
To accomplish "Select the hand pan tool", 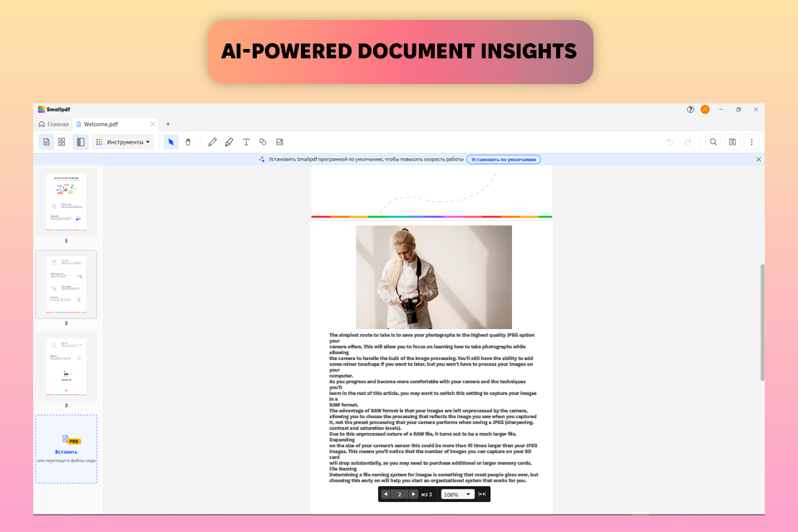I will (188, 142).
